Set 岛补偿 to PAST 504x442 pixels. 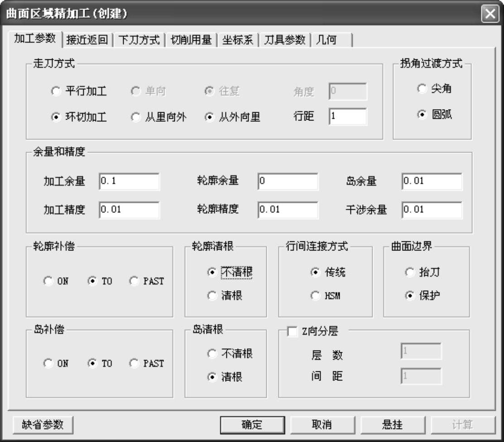pos(134,364)
